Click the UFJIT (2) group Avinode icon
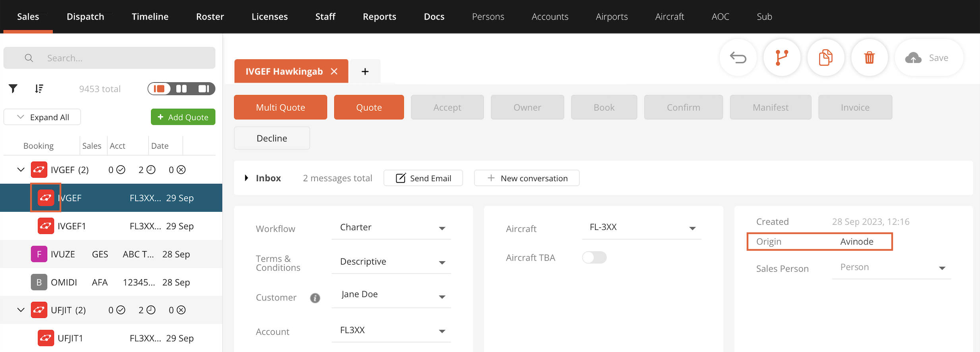Screen dimensions: 980x352 39,310
